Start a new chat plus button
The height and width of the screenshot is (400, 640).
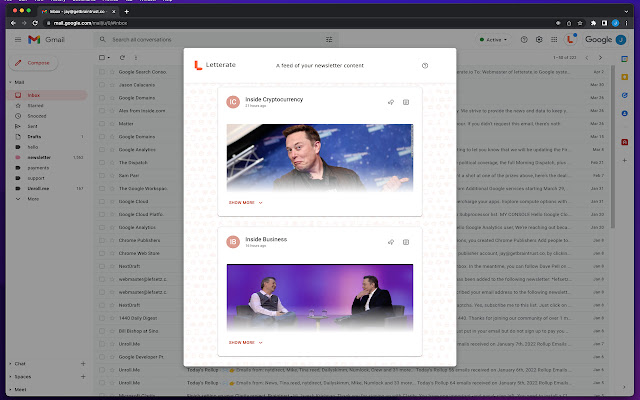83,364
